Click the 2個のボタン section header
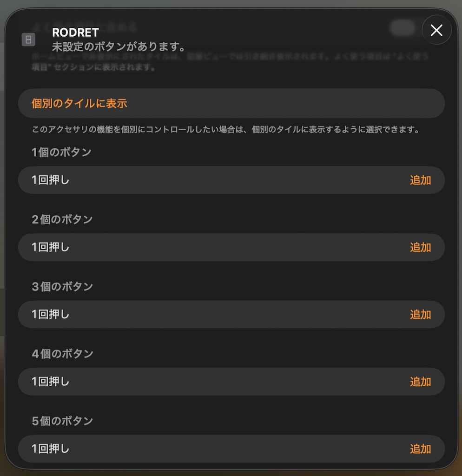The image size is (462, 476). coord(62,219)
